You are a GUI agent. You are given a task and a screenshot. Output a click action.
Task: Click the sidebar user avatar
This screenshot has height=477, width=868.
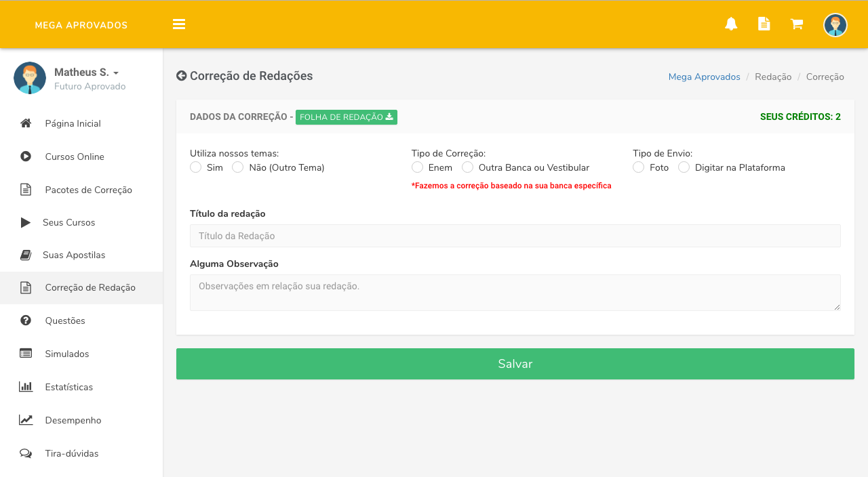[30, 78]
